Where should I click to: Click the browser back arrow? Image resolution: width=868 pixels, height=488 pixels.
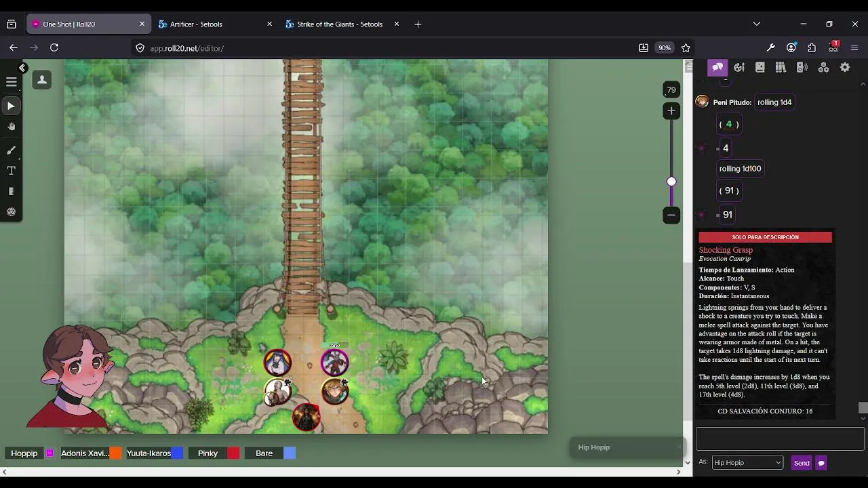click(14, 48)
